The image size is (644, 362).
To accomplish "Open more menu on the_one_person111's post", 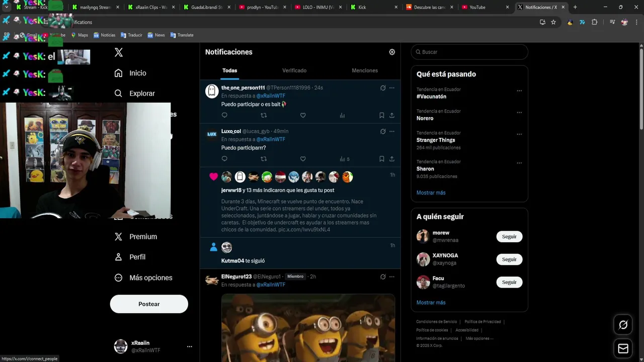I will click(x=392, y=87).
